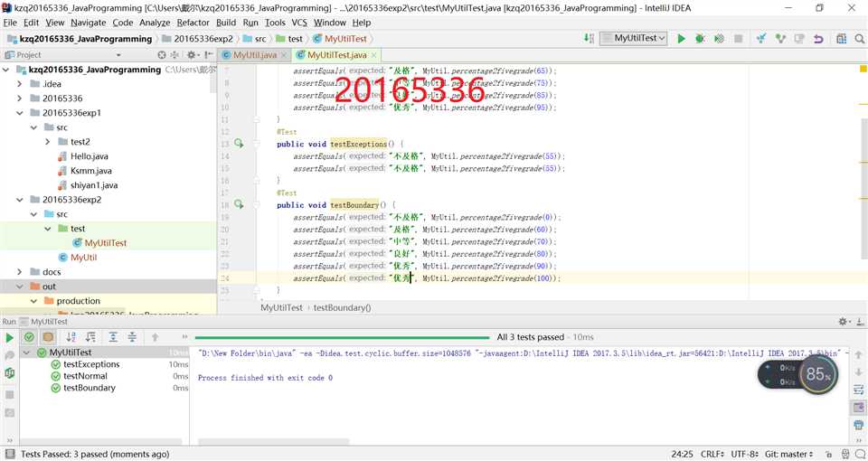Image resolution: width=868 pixels, height=461 pixels.
Task: Open the MyUtilTest run configuration dropdown
Action: click(634, 38)
